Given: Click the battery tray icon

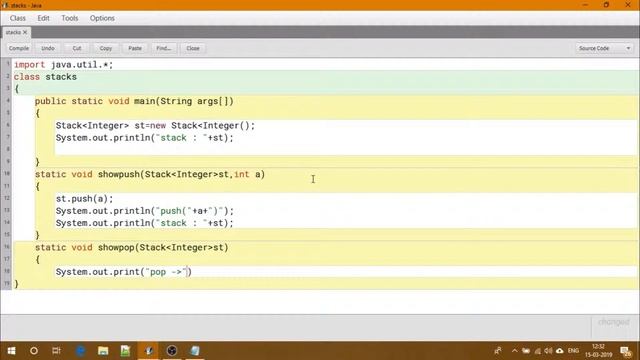Looking at the screenshot, I should [526, 351].
